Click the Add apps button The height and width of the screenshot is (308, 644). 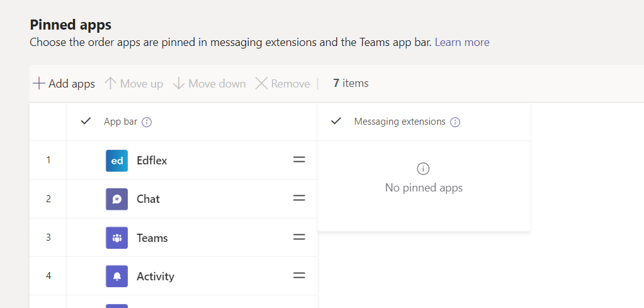click(64, 84)
